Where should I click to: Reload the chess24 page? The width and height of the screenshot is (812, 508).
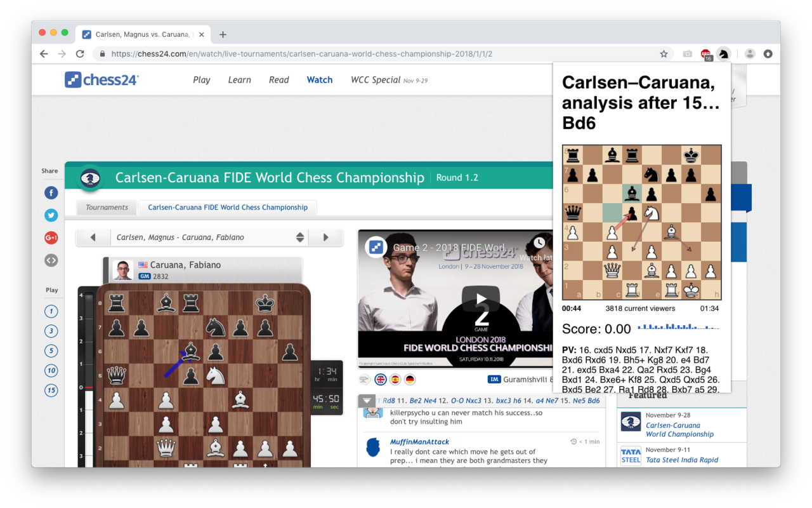coord(80,54)
